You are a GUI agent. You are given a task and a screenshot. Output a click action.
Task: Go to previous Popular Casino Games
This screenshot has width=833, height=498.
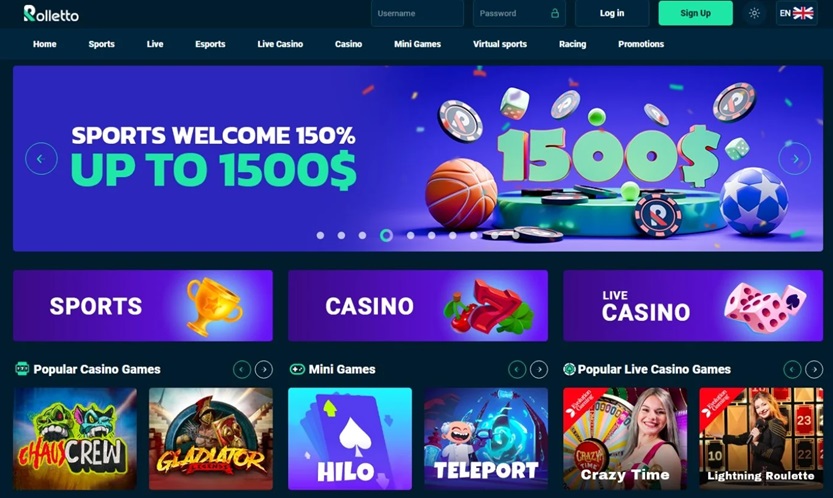(x=242, y=369)
